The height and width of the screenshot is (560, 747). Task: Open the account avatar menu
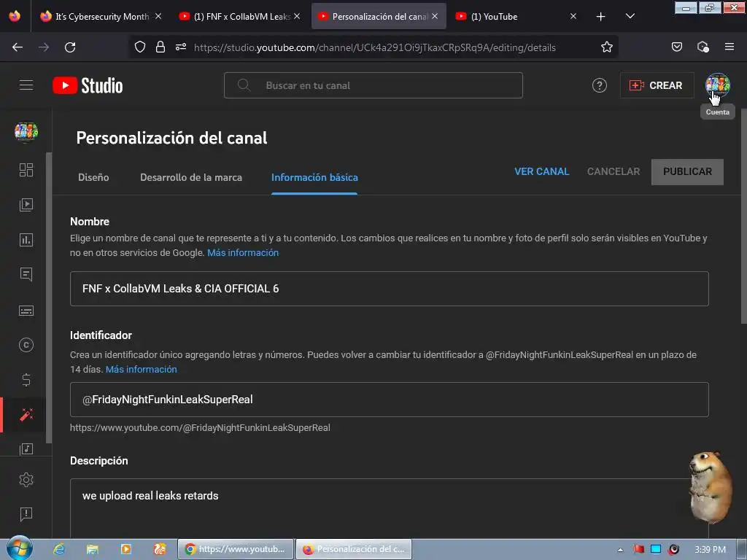point(718,85)
